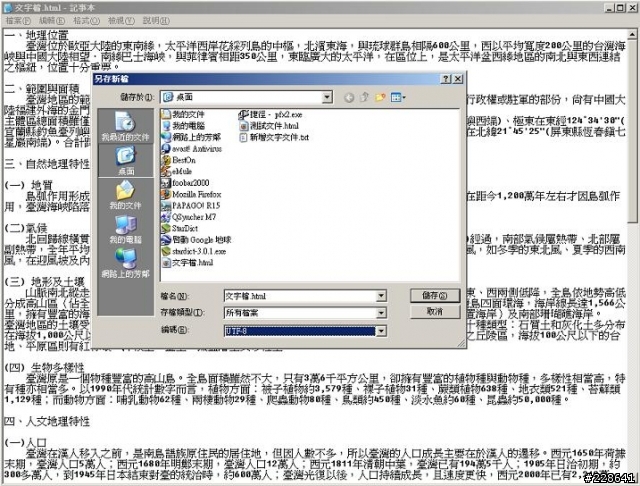Viewport: 640px width, 486px height.
Task: Select stardict-3.0.1.exe file
Action: pyautogui.click(x=194, y=251)
